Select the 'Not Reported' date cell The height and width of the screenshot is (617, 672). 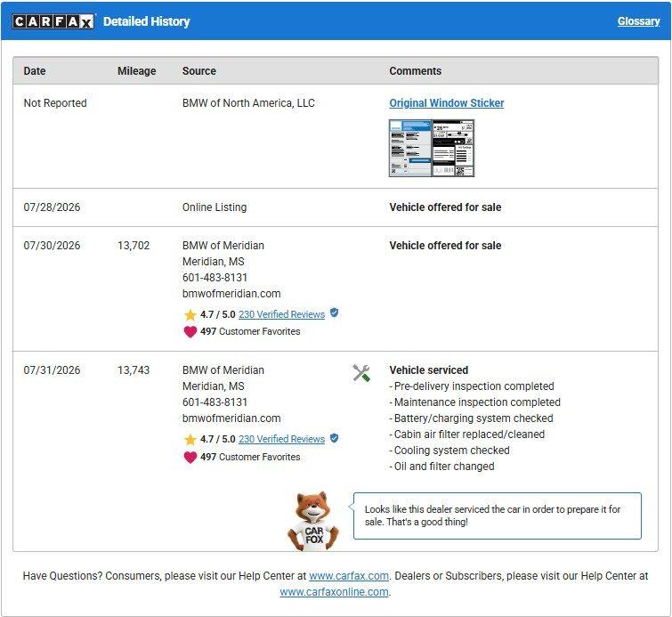55,103
